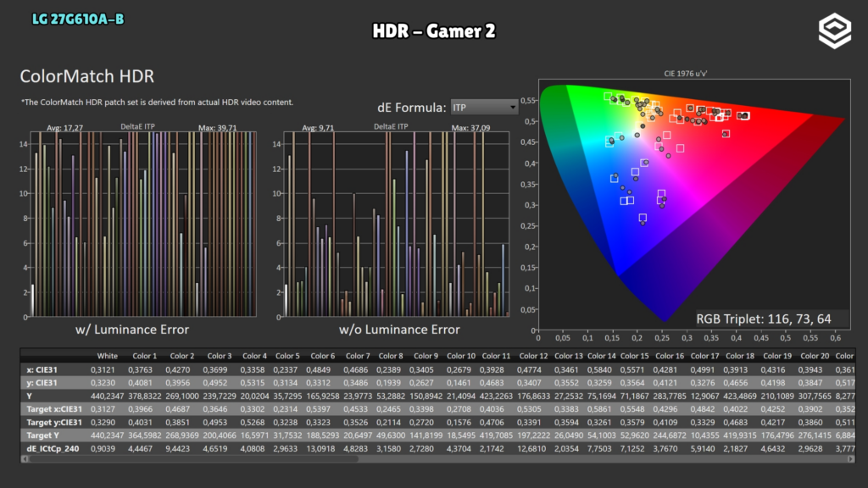Select the 'Color 20' column header
The image size is (868, 488).
tap(815, 356)
